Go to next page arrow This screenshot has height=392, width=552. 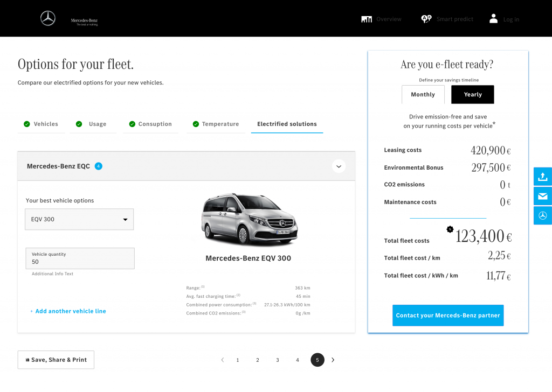click(333, 360)
